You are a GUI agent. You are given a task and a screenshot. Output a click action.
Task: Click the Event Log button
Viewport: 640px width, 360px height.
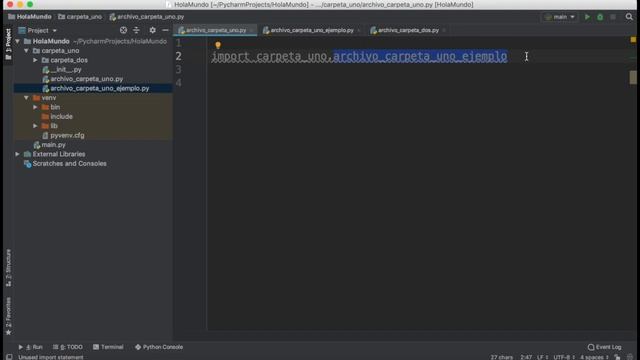604,347
